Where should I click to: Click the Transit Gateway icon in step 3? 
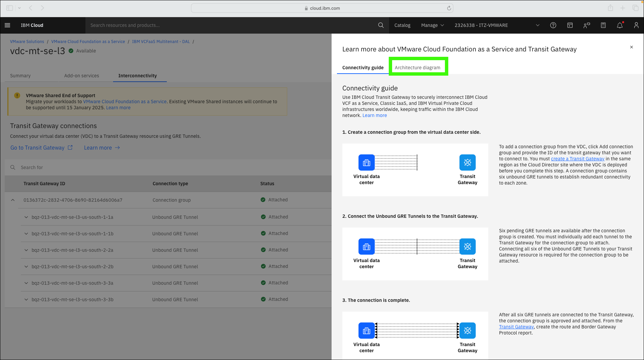467,331
